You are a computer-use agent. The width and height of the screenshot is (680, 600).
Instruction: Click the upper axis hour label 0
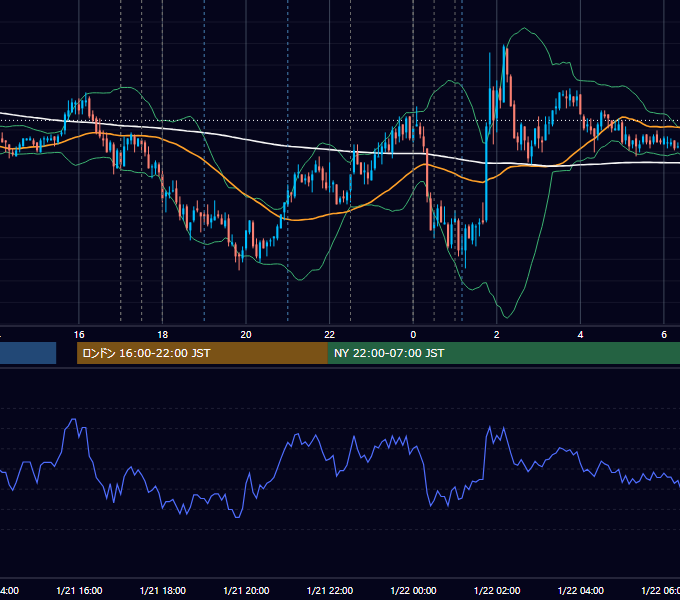click(413, 335)
